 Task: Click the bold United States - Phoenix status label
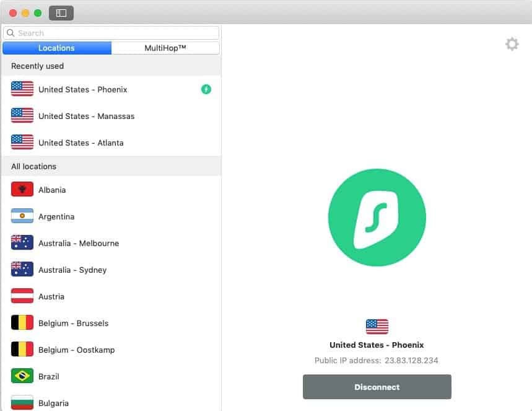coord(377,345)
